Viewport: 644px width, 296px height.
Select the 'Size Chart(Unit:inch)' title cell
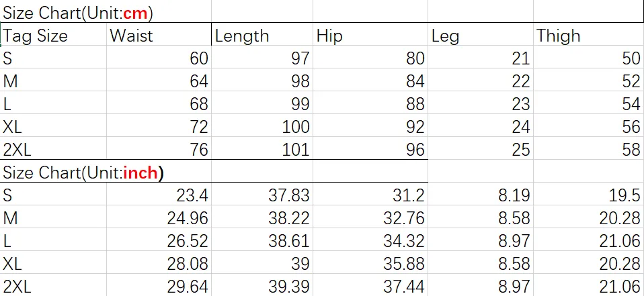(106, 171)
